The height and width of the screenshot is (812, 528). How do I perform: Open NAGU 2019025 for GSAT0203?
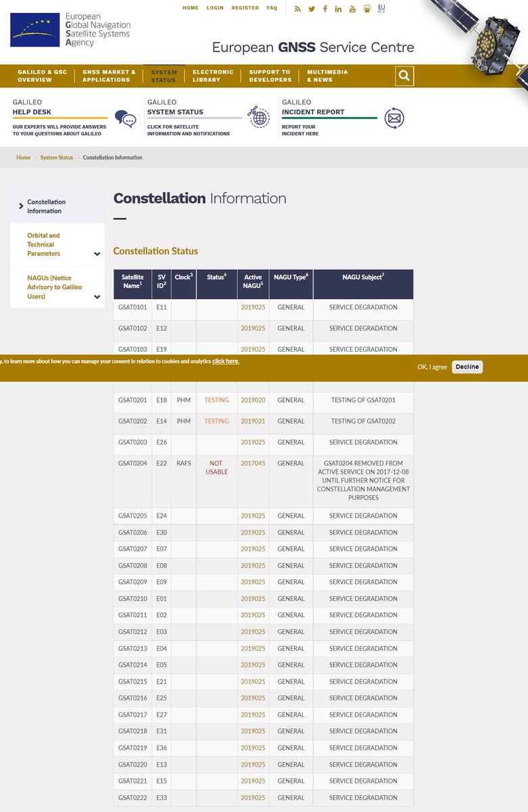253,442
